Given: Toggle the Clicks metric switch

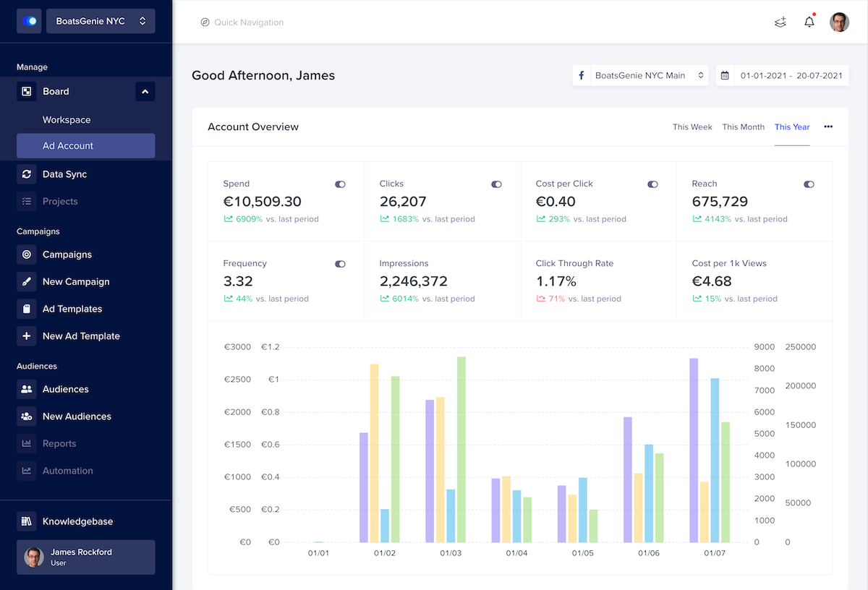Looking at the screenshot, I should (x=496, y=184).
